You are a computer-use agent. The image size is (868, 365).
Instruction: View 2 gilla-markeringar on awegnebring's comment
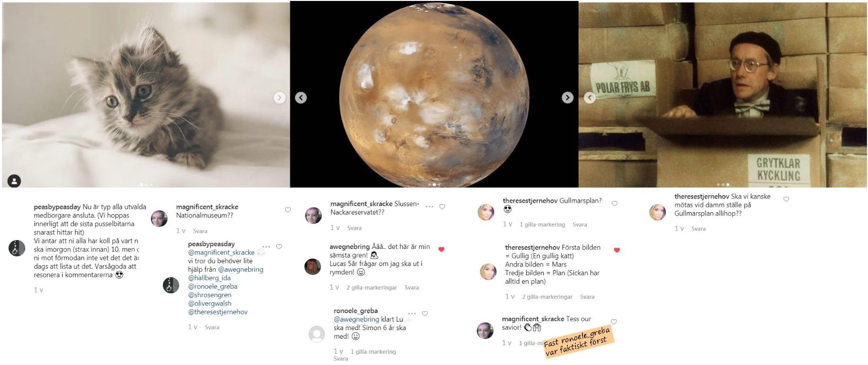(371, 288)
